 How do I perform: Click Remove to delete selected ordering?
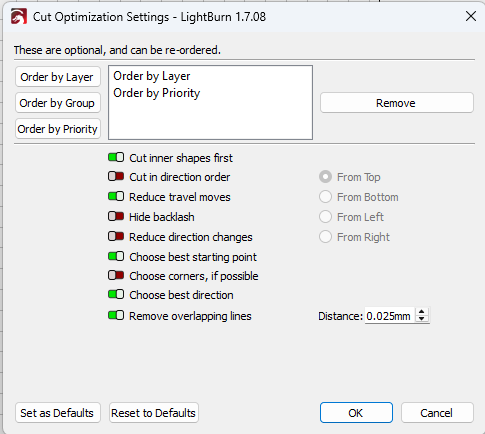397,103
